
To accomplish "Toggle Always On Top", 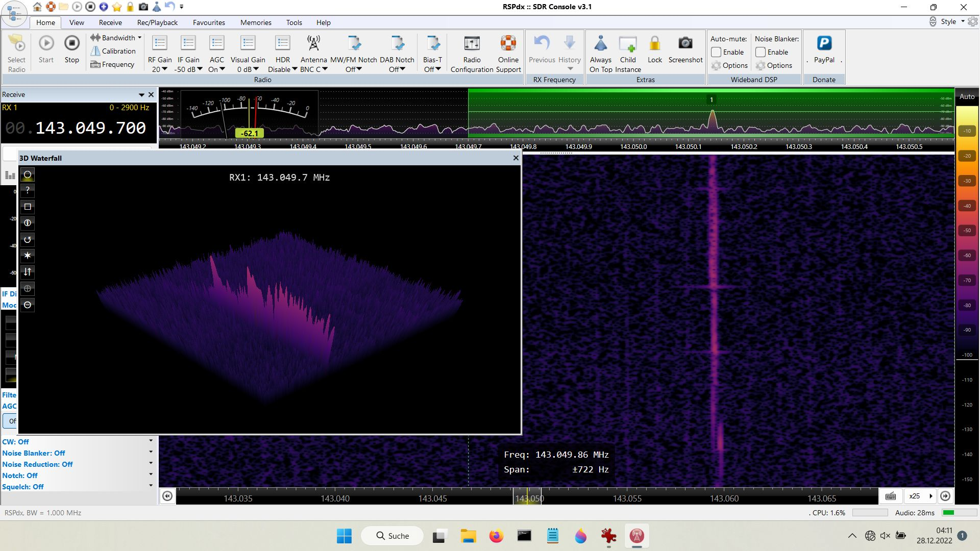I will [x=601, y=54].
